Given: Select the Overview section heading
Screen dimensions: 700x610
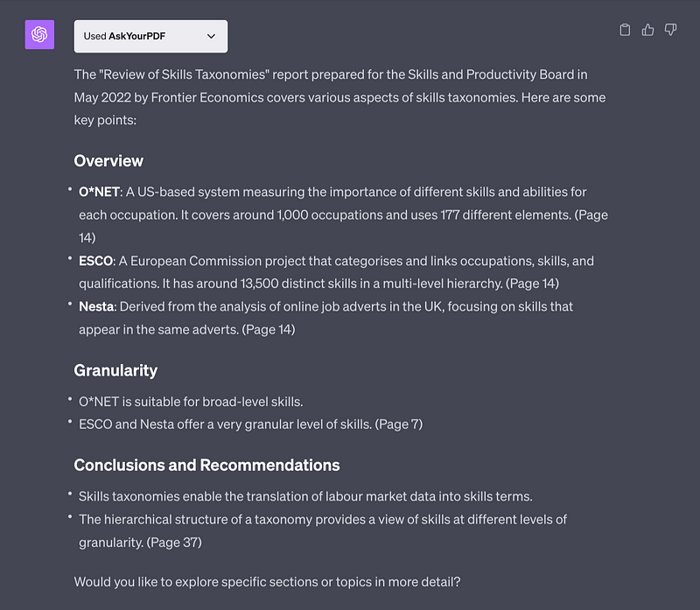Looking at the screenshot, I should point(108,161).
